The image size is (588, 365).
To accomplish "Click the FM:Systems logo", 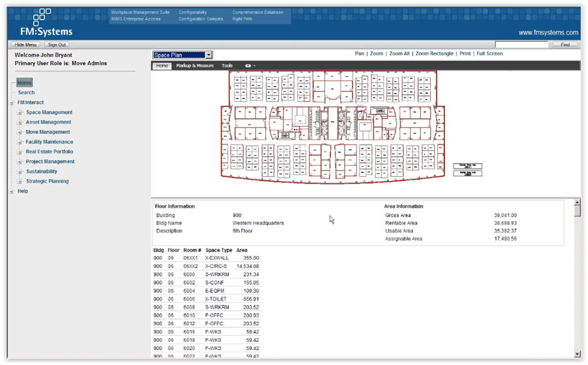I will tap(46, 23).
